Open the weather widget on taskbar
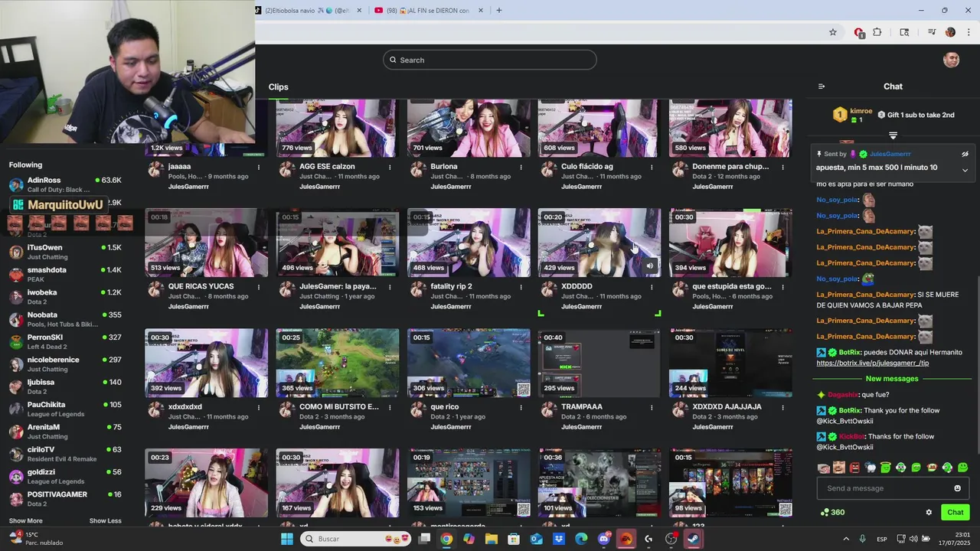 pos(34,539)
